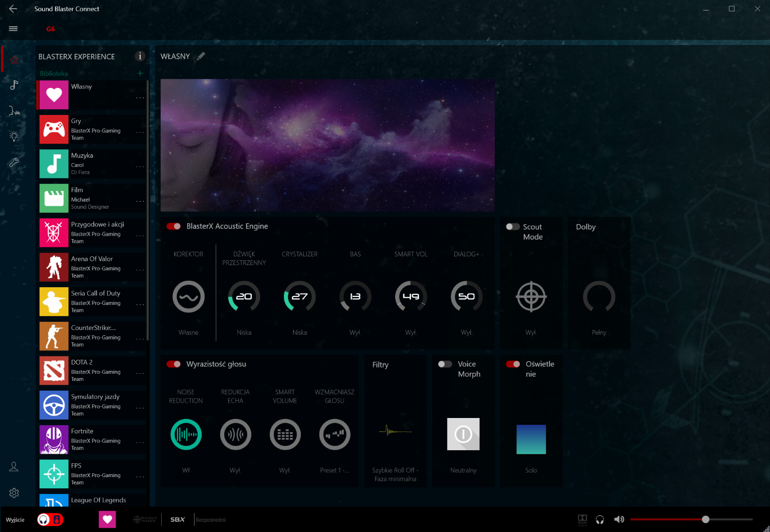Click the Bezpośredni mode button

point(211,520)
